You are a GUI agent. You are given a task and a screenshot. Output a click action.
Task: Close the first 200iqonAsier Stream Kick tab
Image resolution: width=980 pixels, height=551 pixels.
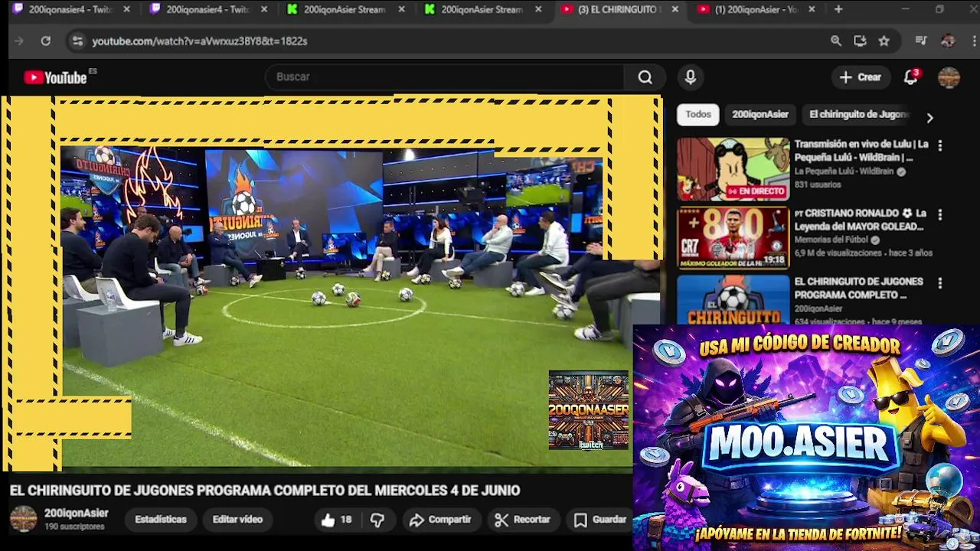tap(401, 9)
